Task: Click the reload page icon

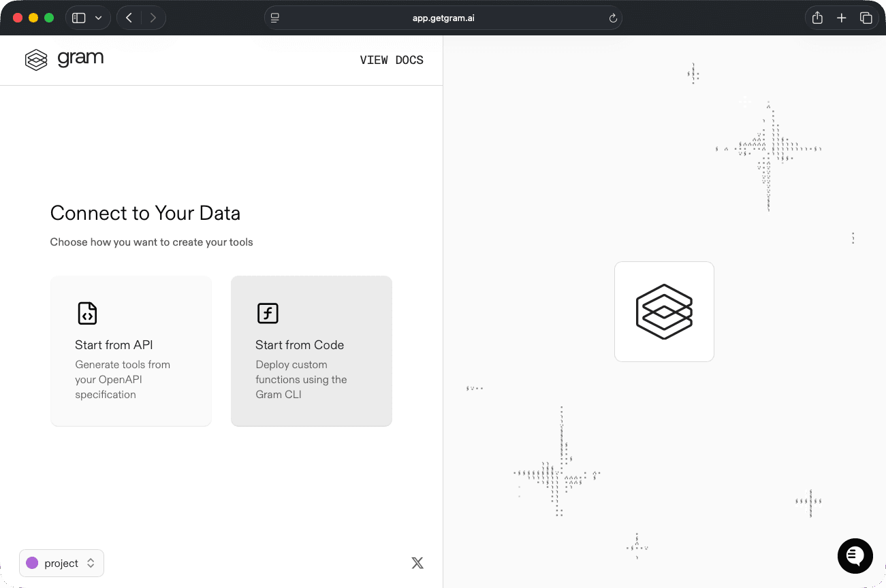Action: tap(612, 18)
